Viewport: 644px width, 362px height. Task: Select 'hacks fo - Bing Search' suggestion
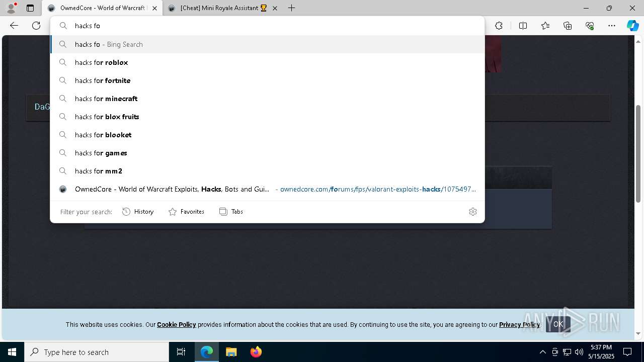pos(267,44)
